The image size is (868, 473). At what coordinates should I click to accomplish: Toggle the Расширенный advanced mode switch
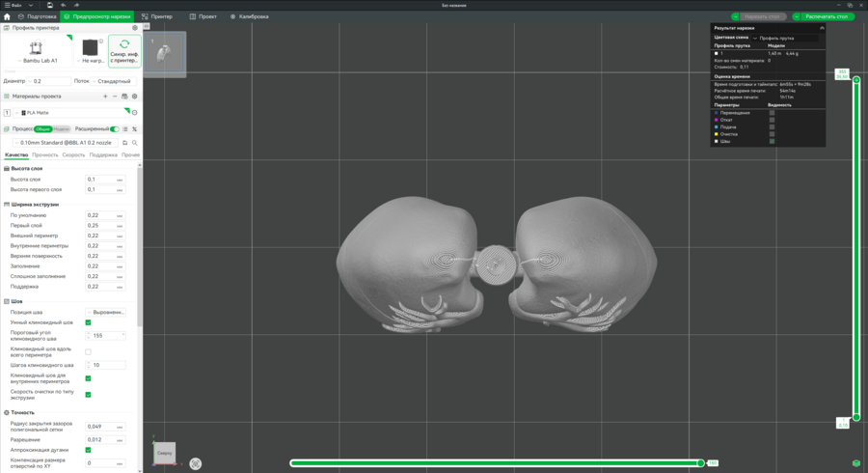click(x=115, y=128)
